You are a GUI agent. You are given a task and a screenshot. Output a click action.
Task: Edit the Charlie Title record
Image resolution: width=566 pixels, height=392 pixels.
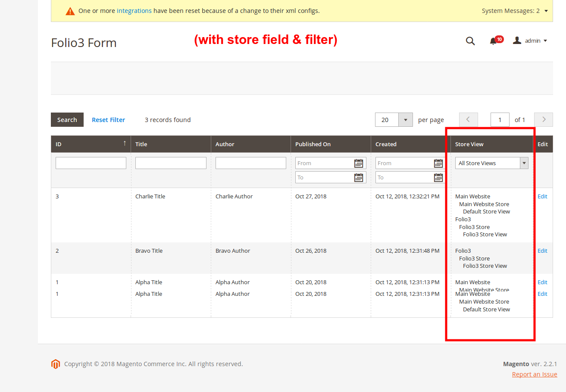point(542,196)
